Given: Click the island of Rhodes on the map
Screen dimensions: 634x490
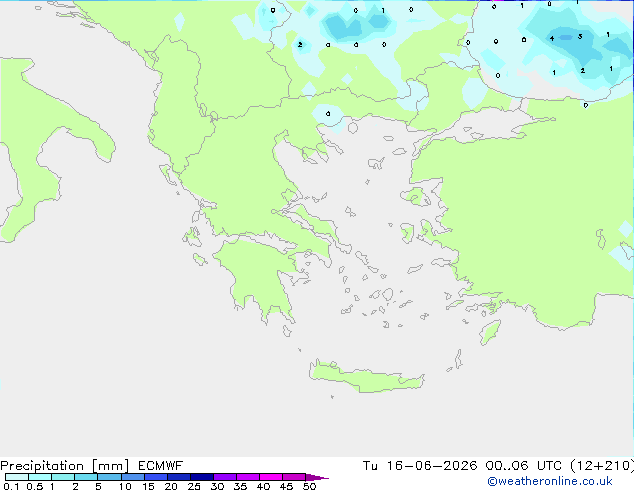Looking at the screenshot, I should coord(490,332).
